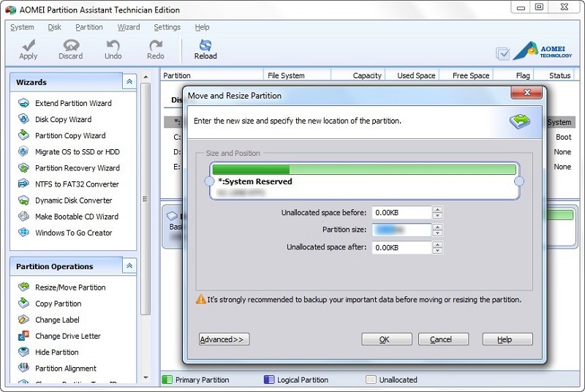This screenshot has width=585, height=392.
Task: Select Resize/Move Partition operation icon
Action: [23, 287]
